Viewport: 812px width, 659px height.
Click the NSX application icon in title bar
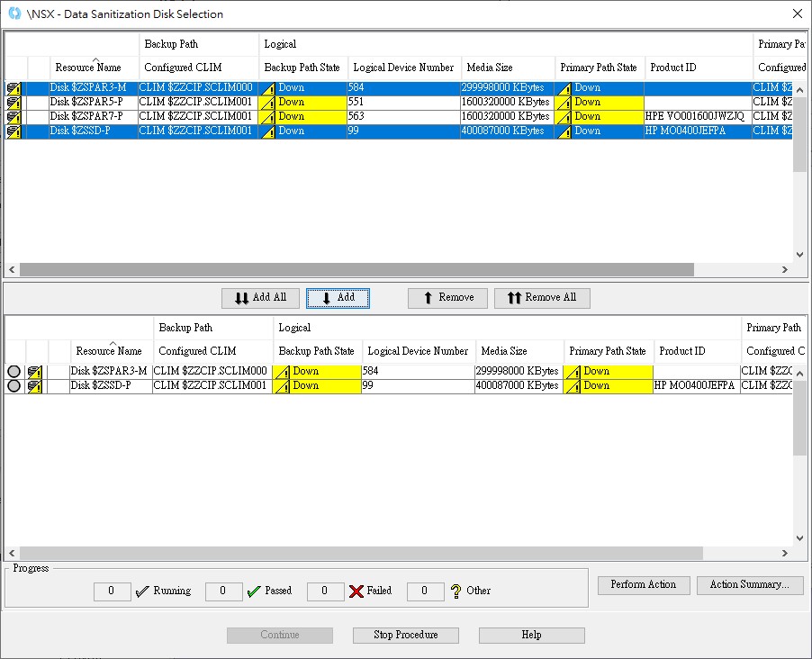14,14
